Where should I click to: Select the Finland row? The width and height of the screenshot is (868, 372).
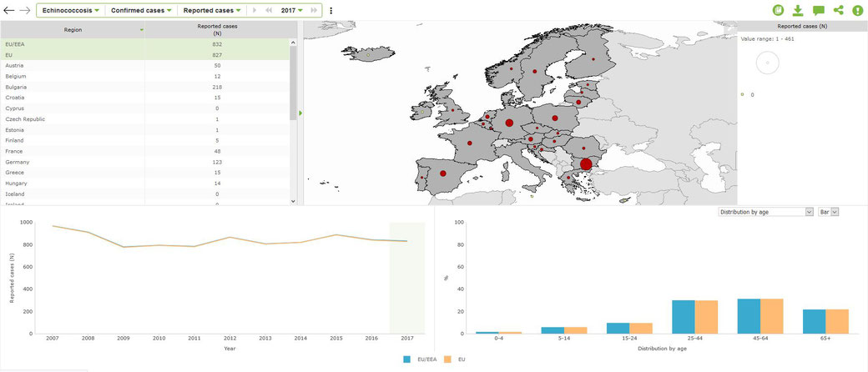(x=144, y=140)
